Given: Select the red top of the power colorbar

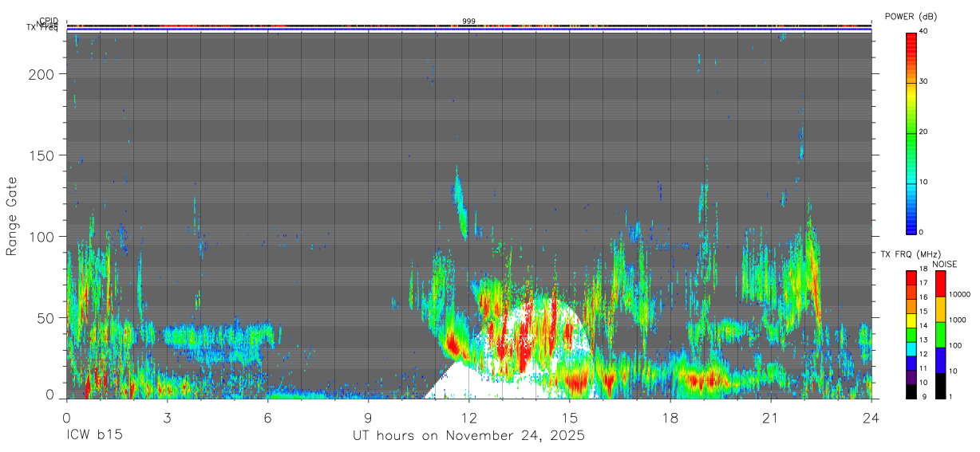Looking at the screenshot, I should point(911,40).
